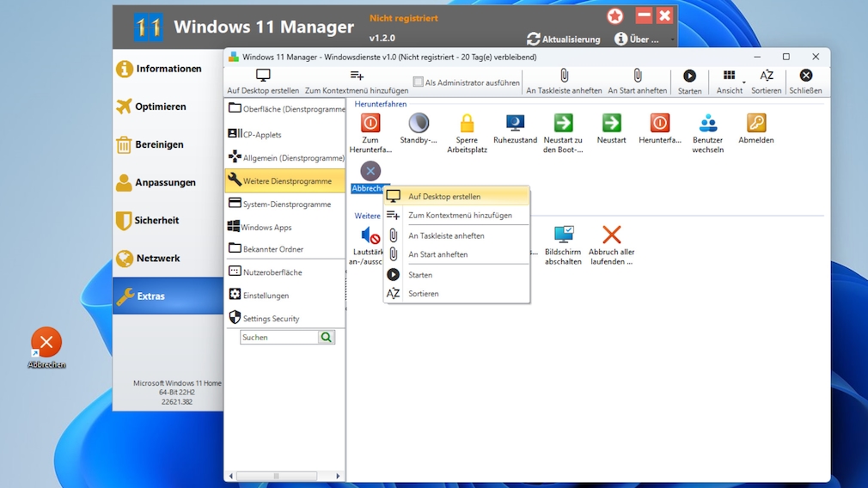The width and height of the screenshot is (868, 488).
Task: Open Abbrechen shortcut on the desktop
Action: tap(46, 343)
